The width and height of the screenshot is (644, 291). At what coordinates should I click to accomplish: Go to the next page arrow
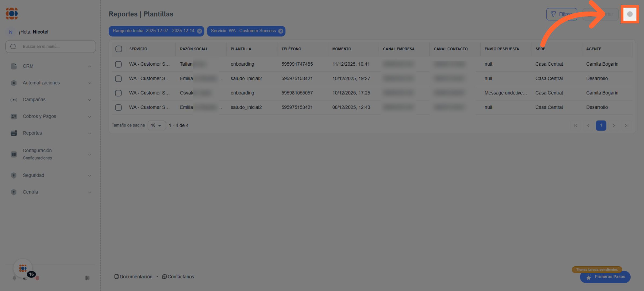[x=614, y=125]
